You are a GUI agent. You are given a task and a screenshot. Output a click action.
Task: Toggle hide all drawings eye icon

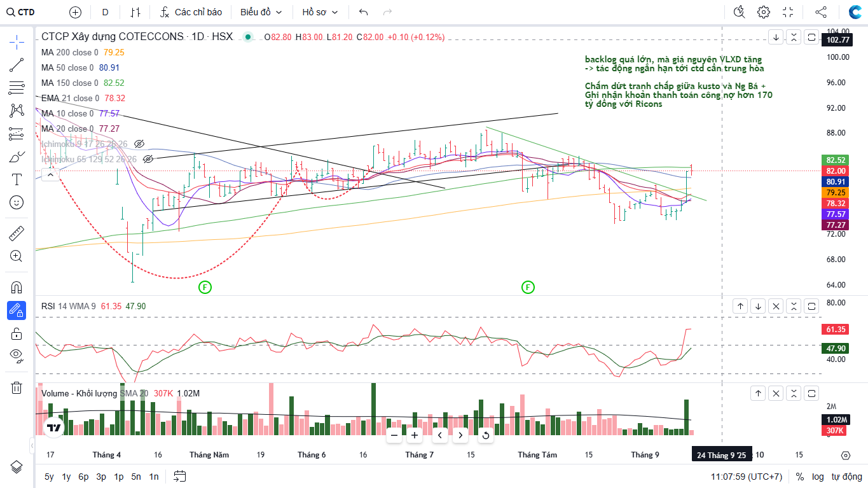click(17, 355)
